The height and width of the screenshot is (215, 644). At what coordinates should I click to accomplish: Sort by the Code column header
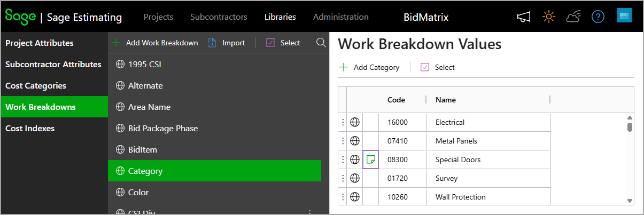396,100
